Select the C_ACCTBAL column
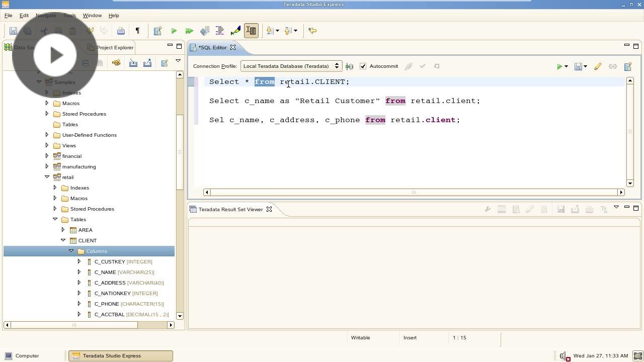This screenshot has height=362, width=644. [x=131, y=314]
